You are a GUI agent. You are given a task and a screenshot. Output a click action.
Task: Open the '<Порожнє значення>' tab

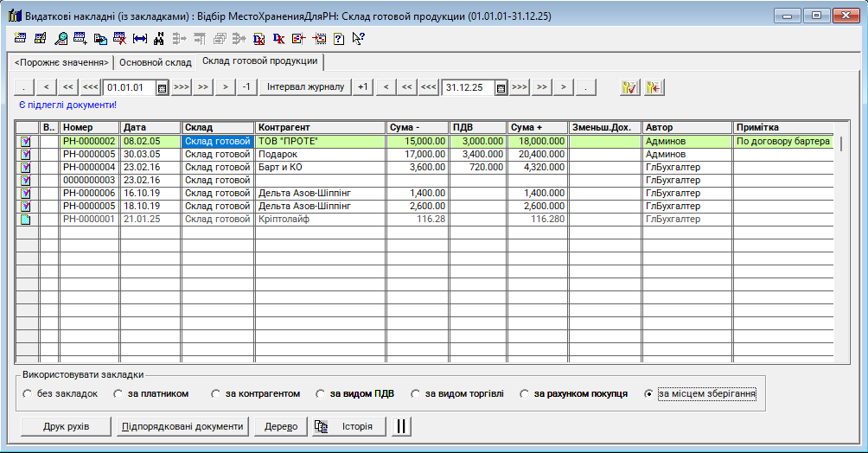click(x=61, y=62)
